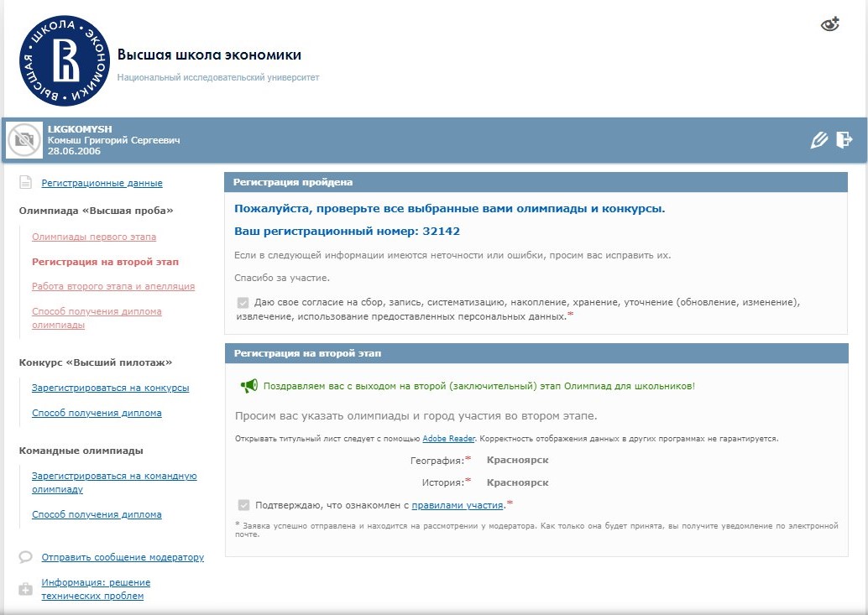Select Регистрация на второй этап menu item
Viewport: 868px width, 615px height.
105,262
